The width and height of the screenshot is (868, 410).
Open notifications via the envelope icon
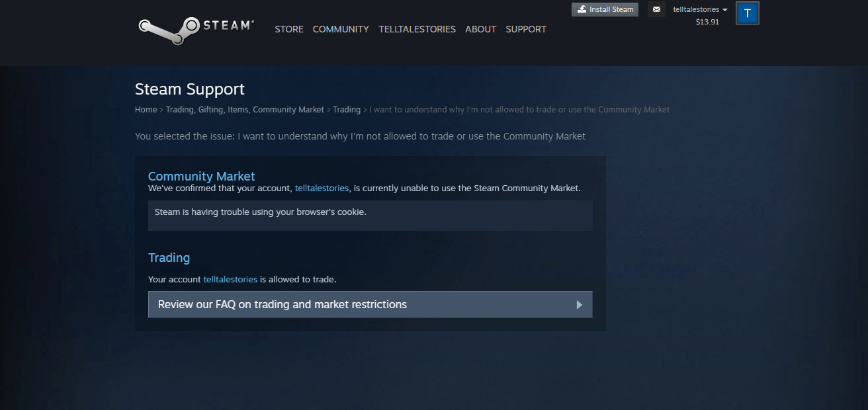pyautogui.click(x=656, y=9)
